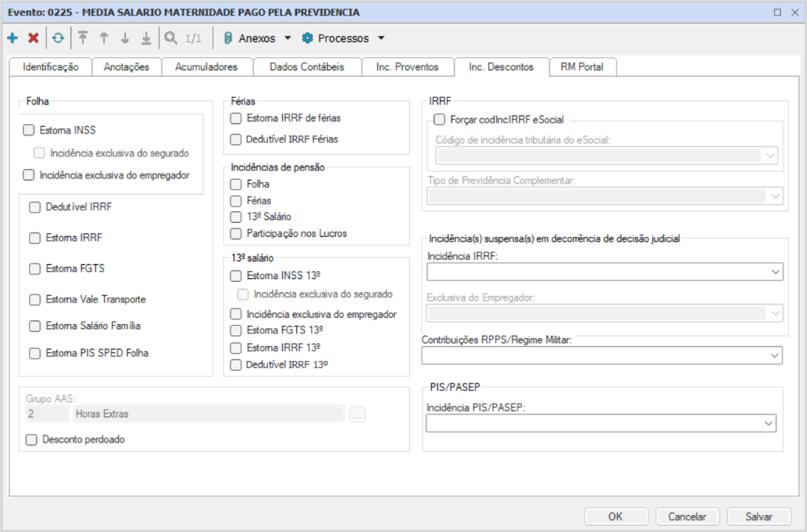807x532 pixels.
Task: Open the Incidência PIS/PASEP dropdown
Action: tap(769, 423)
